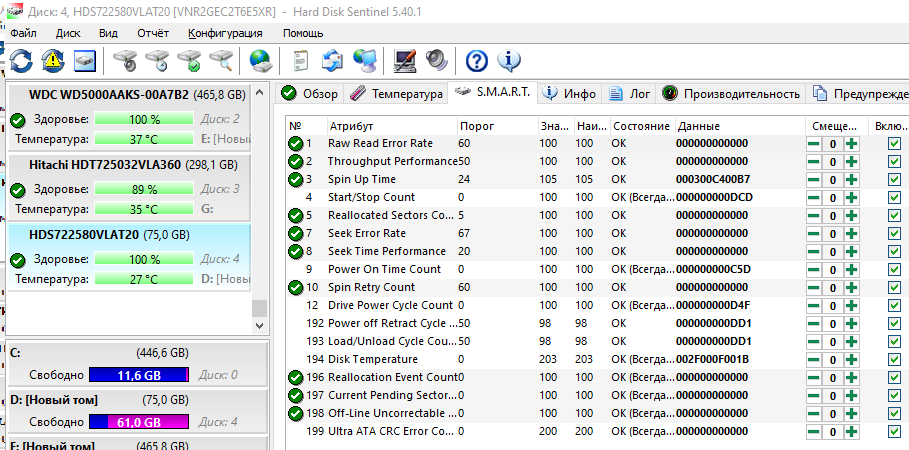Open the Диск menu
The width and height of the screenshot is (909, 450).
pyautogui.click(x=68, y=33)
